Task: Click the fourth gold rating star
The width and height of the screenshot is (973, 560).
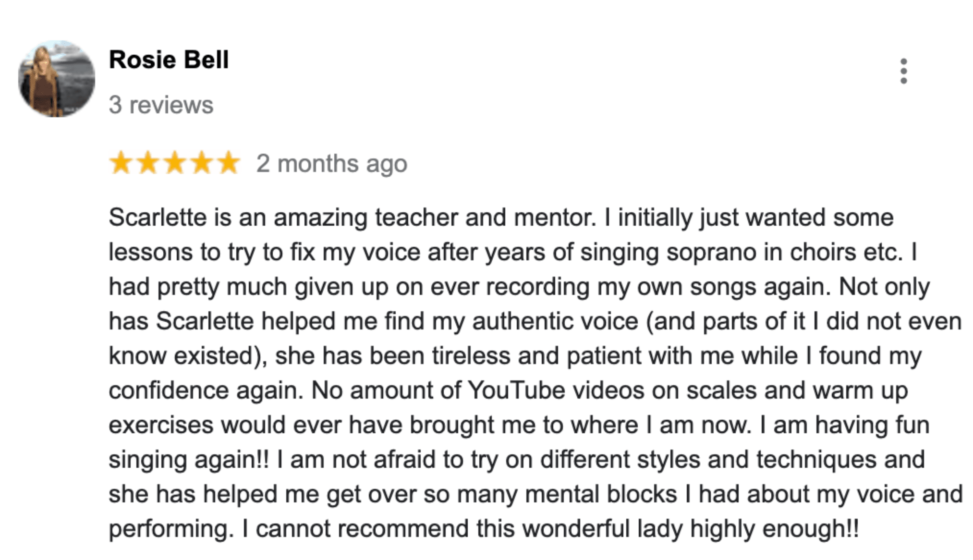Action: click(x=202, y=163)
